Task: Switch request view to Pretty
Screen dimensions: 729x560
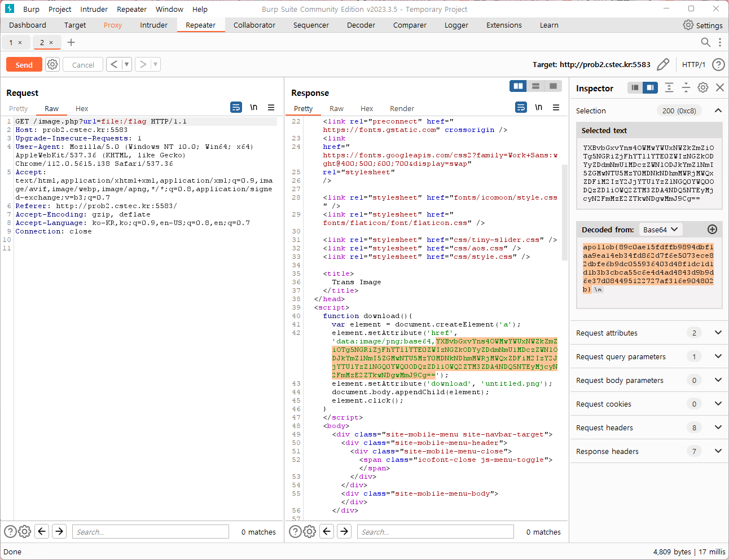Action: point(18,108)
